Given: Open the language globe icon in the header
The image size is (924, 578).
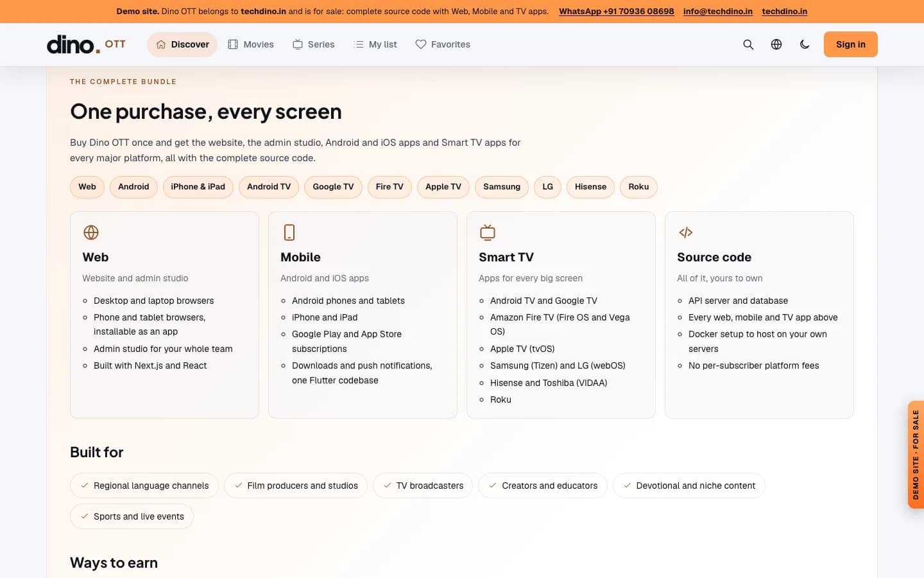Looking at the screenshot, I should [x=776, y=44].
